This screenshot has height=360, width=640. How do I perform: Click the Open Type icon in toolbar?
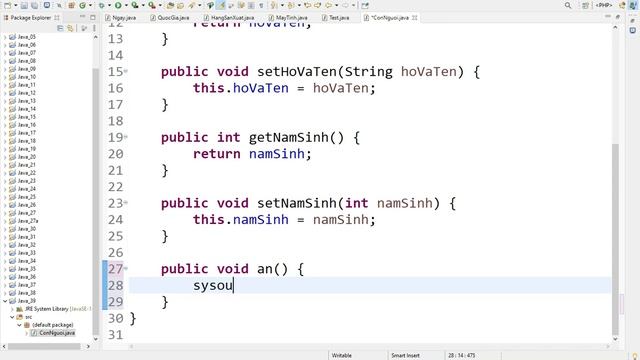coord(171,5)
